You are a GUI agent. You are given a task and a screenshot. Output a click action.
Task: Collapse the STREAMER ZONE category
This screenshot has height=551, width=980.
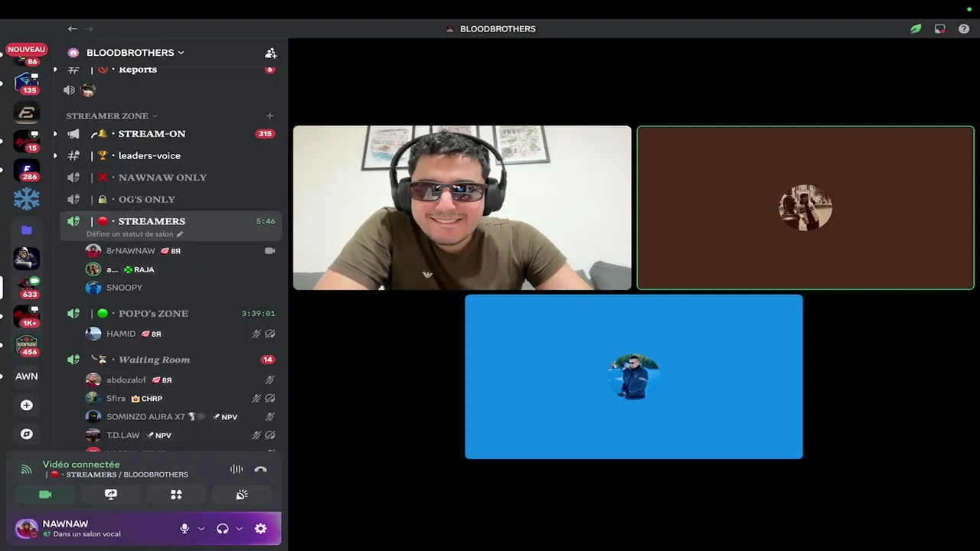(x=112, y=116)
